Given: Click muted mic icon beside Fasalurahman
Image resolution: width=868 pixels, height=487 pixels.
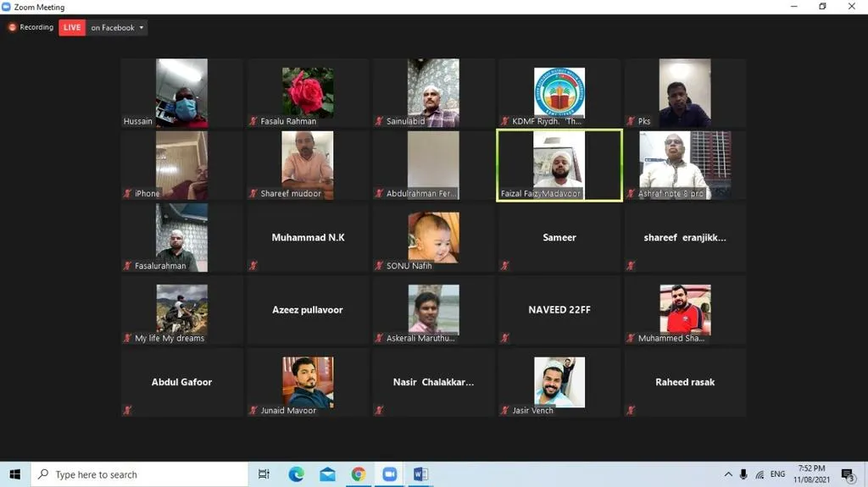Looking at the screenshot, I should (x=128, y=266).
